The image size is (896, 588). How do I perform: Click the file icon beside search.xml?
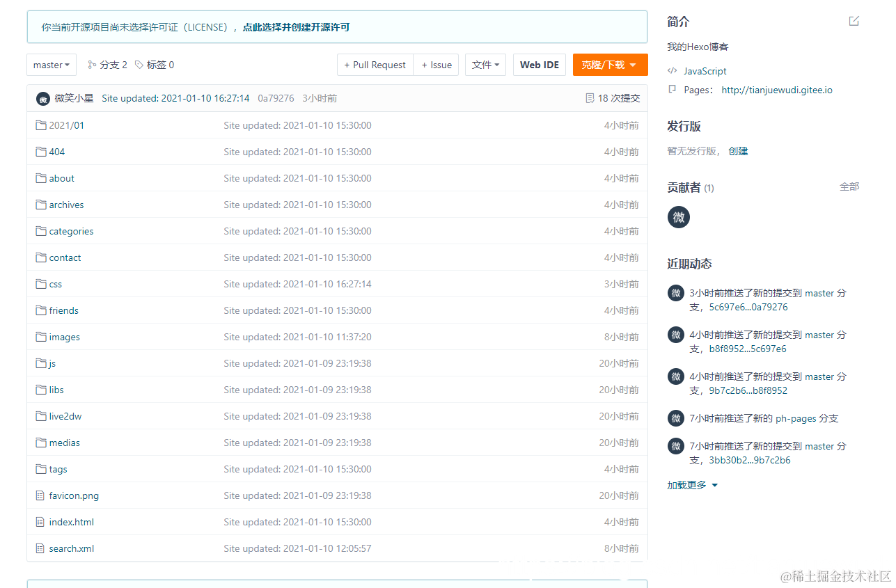coord(40,548)
